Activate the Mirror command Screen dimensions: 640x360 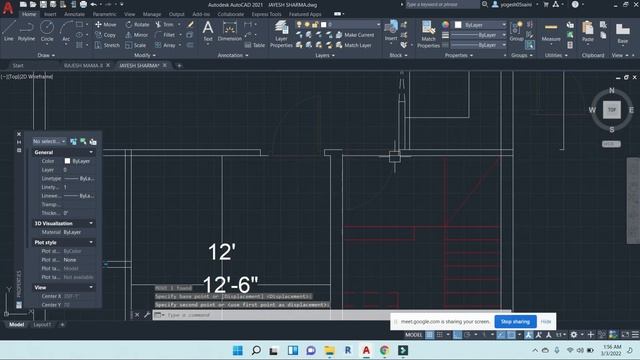(137, 35)
